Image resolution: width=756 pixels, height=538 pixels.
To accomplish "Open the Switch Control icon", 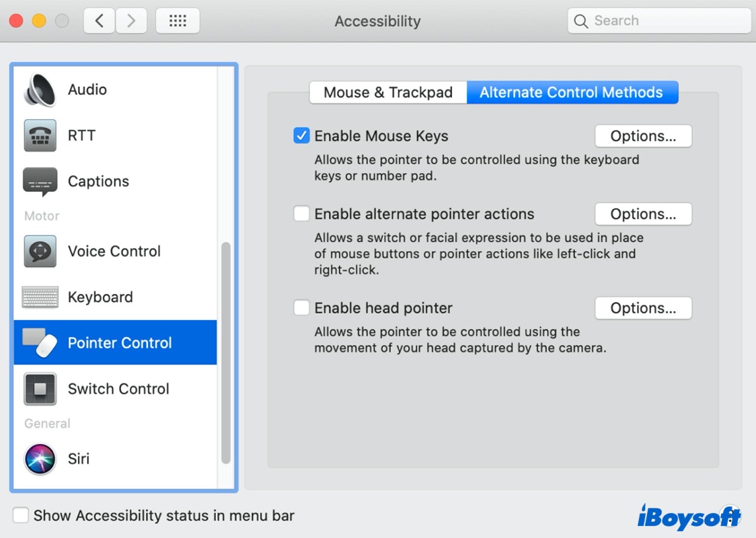I will coord(40,389).
